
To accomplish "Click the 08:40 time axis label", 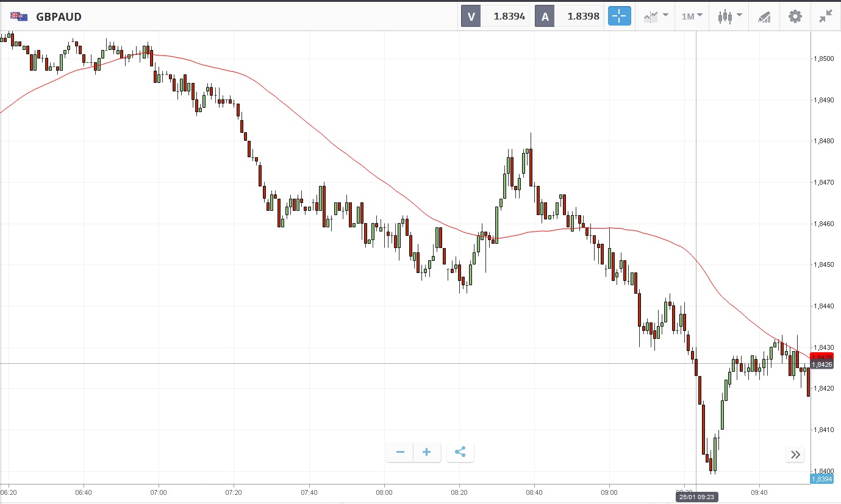I will pos(534,492).
